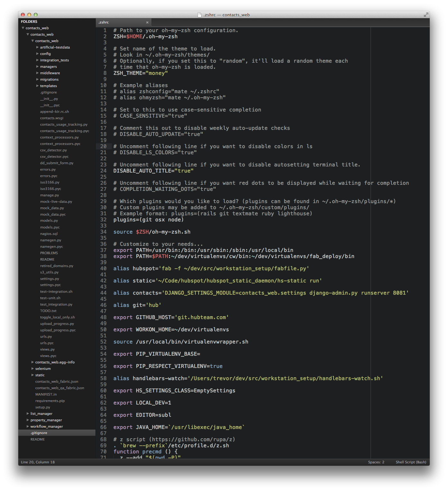
Task: Open errors.py in the sidebar
Action: tap(48, 169)
